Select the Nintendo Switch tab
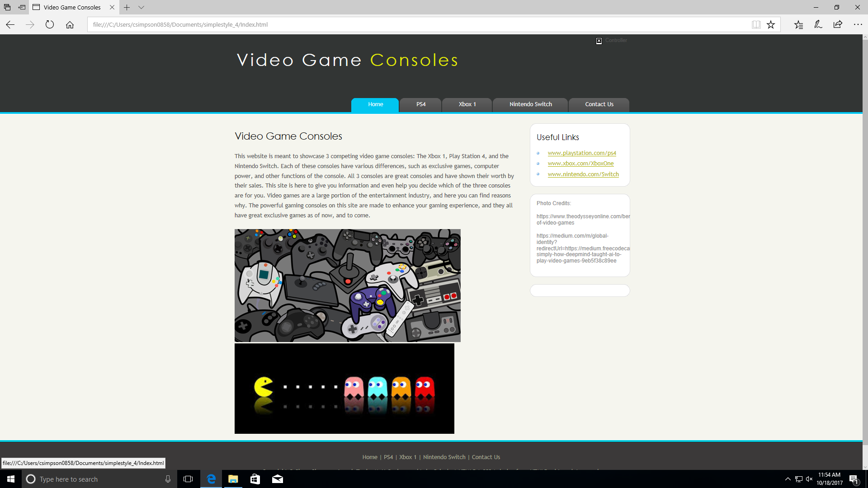The height and width of the screenshot is (488, 868). pos(530,104)
